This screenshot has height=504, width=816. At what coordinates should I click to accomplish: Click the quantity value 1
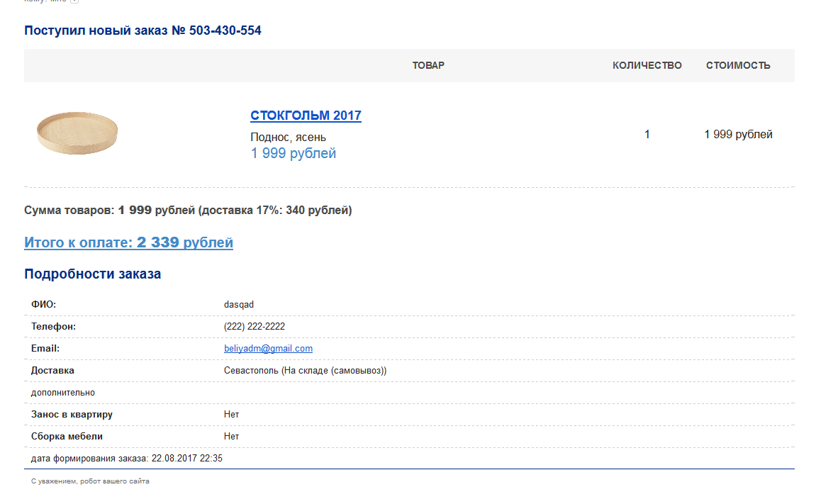click(x=647, y=135)
